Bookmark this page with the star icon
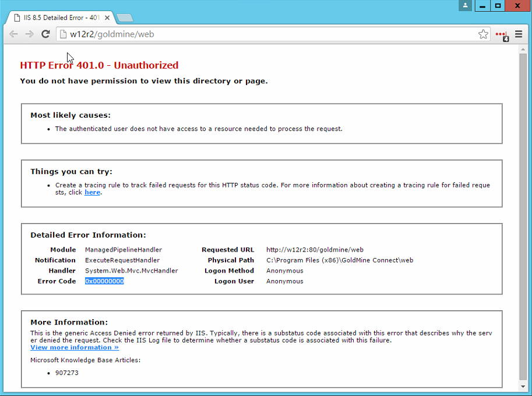Screen dimensions: 532x396 (x=483, y=34)
